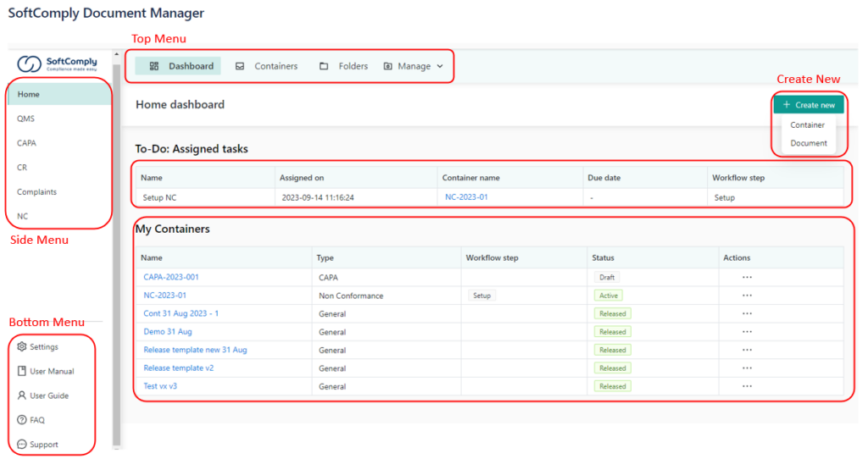
Task: Click the User Manual book icon
Action: click(21, 371)
